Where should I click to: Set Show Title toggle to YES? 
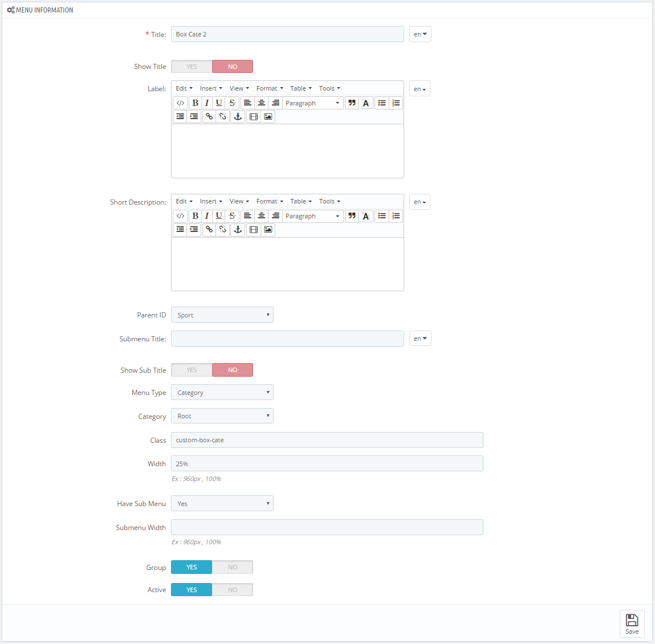192,67
